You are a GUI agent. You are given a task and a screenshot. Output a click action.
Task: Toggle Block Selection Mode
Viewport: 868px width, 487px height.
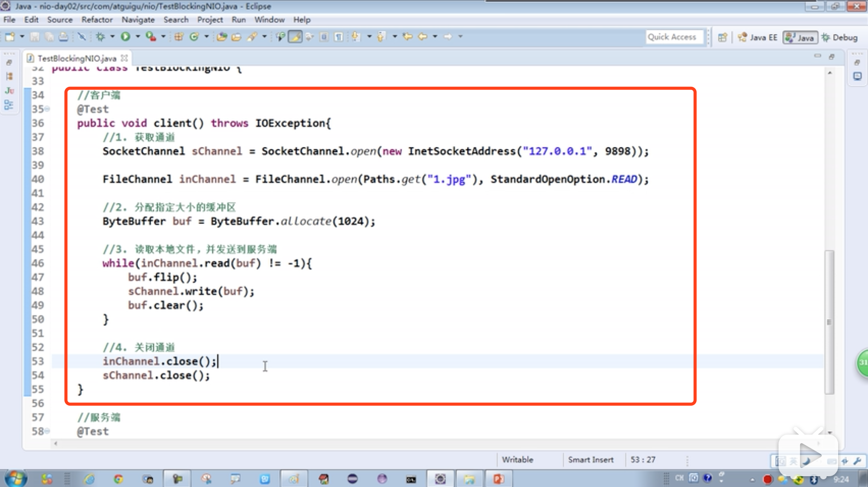[x=324, y=36]
